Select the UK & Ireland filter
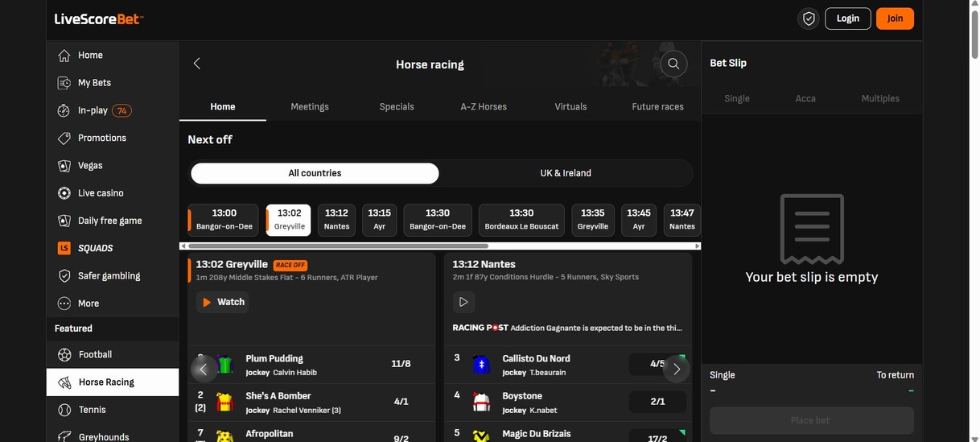980x442 pixels. click(x=566, y=173)
